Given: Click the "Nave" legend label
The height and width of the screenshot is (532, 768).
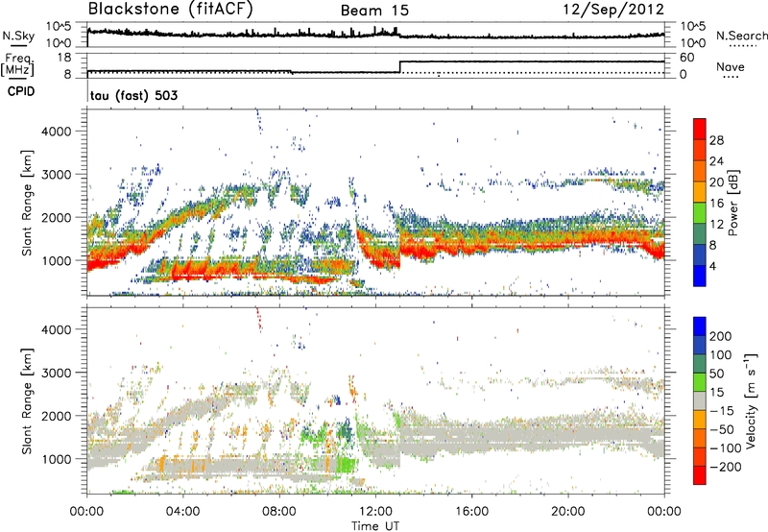Looking at the screenshot, I should point(731,66).
